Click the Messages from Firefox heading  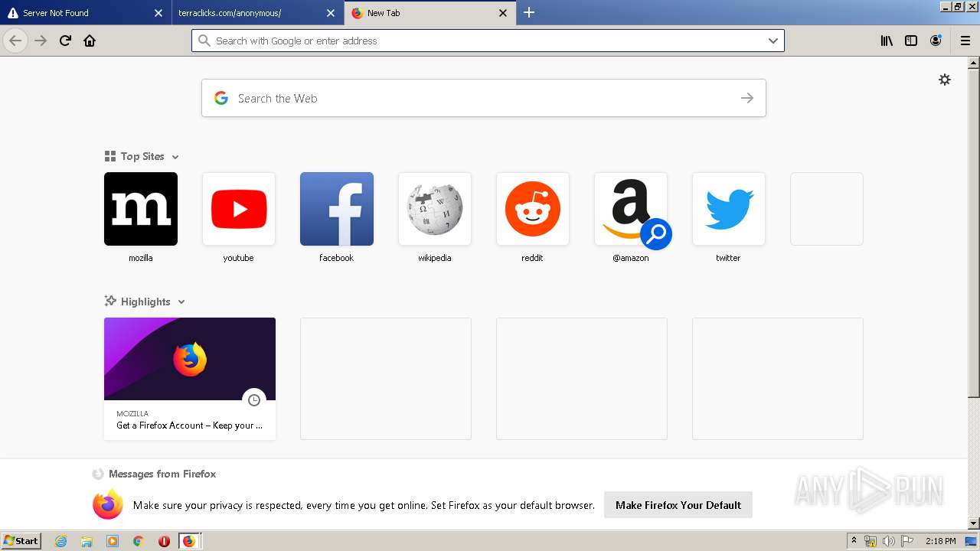pyautogui.click(x=162, y=474)
